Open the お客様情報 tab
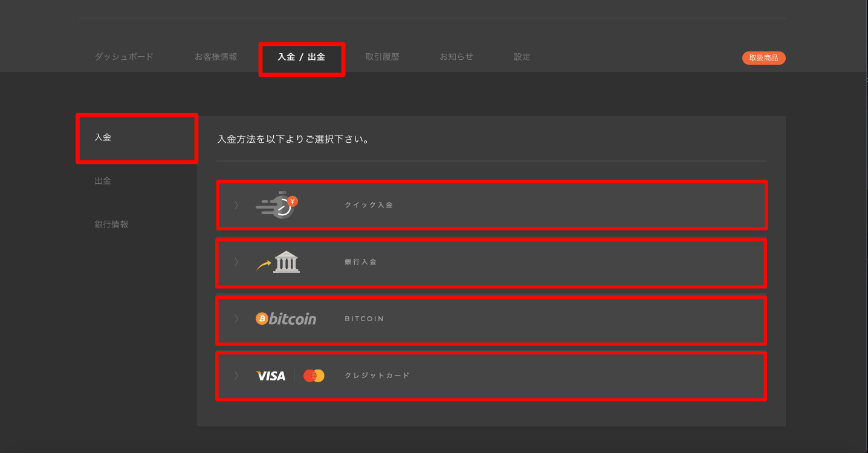Screen dimensions: 868x453 (216, 57)
